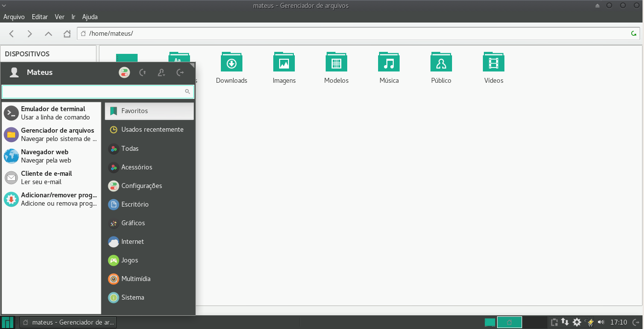This screenshot has width=644, height=329.
Task: Click the panel logout icon beside the clock
Action: pyautogui.click(x=636, y=322)
